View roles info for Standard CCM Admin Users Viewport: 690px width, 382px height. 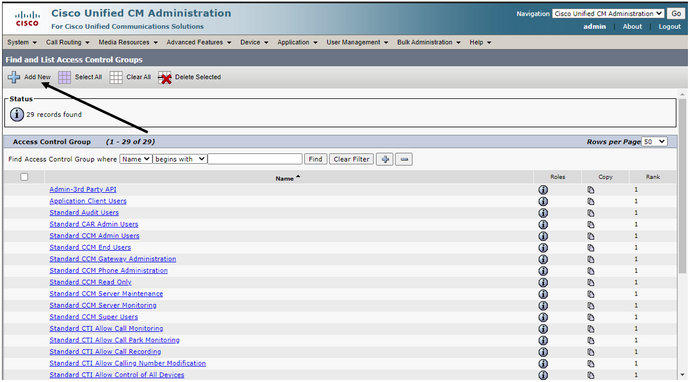pyautogui.click(x=543, y=236)
